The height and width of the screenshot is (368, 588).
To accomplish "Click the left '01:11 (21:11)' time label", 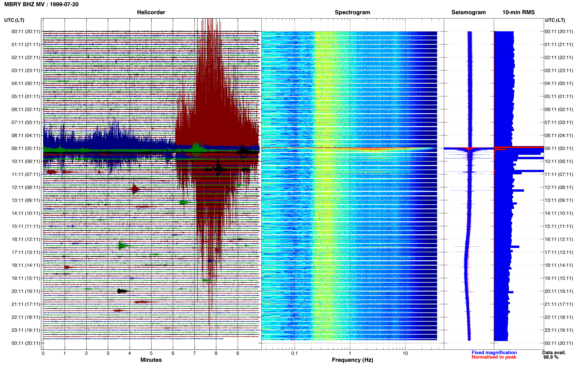I will coord(26,45).
